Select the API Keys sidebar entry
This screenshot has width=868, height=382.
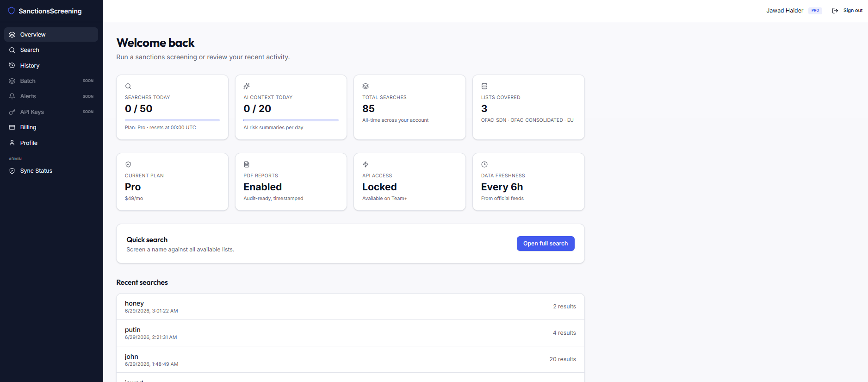(x=51, y=112)
